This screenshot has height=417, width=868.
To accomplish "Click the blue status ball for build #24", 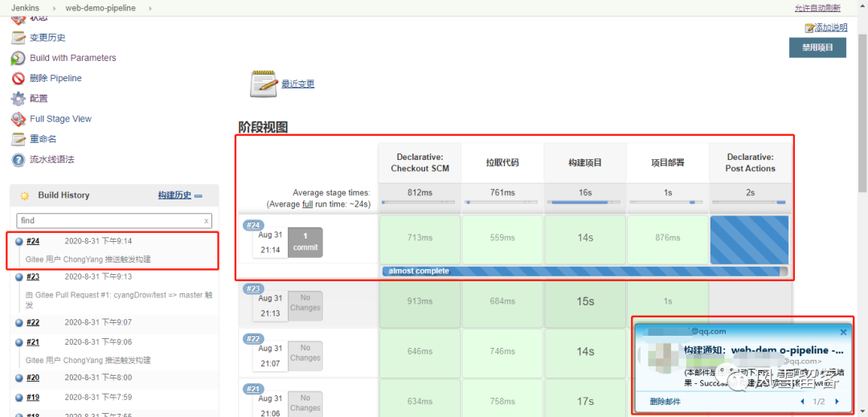I will [18, 241].
